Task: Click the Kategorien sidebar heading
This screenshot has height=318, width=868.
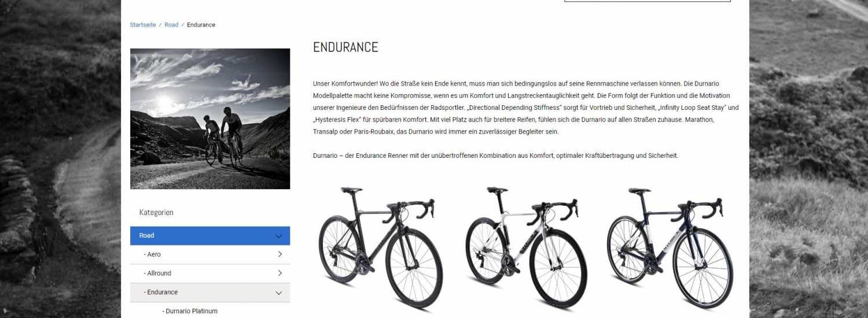Action: pos(156,213)
